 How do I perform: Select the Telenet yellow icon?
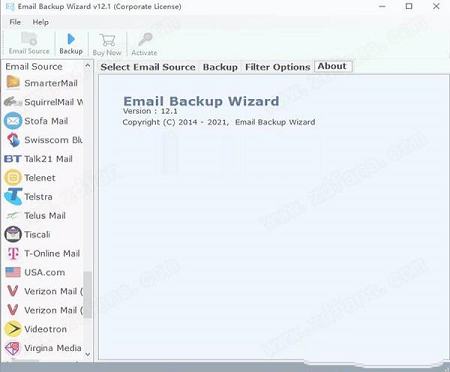coord(13,178)
